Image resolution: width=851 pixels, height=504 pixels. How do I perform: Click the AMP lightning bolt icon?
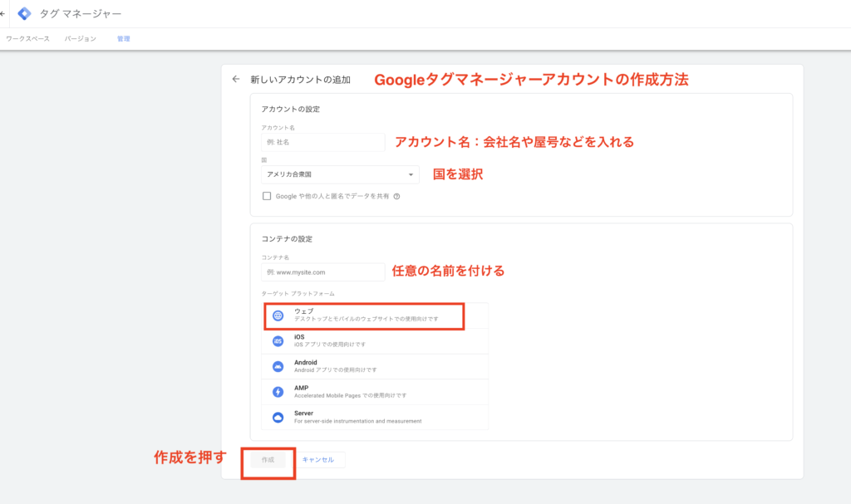tap(278, 392)
